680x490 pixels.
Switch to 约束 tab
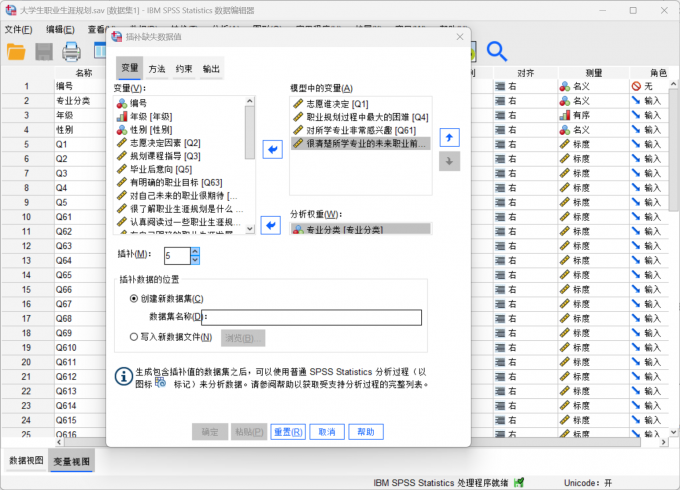click(184, 69)
